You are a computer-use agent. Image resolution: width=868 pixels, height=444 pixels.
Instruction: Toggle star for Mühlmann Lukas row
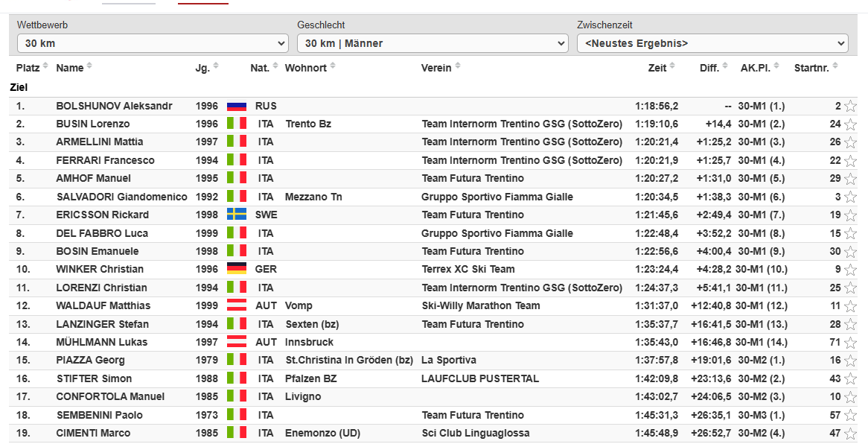850,343
